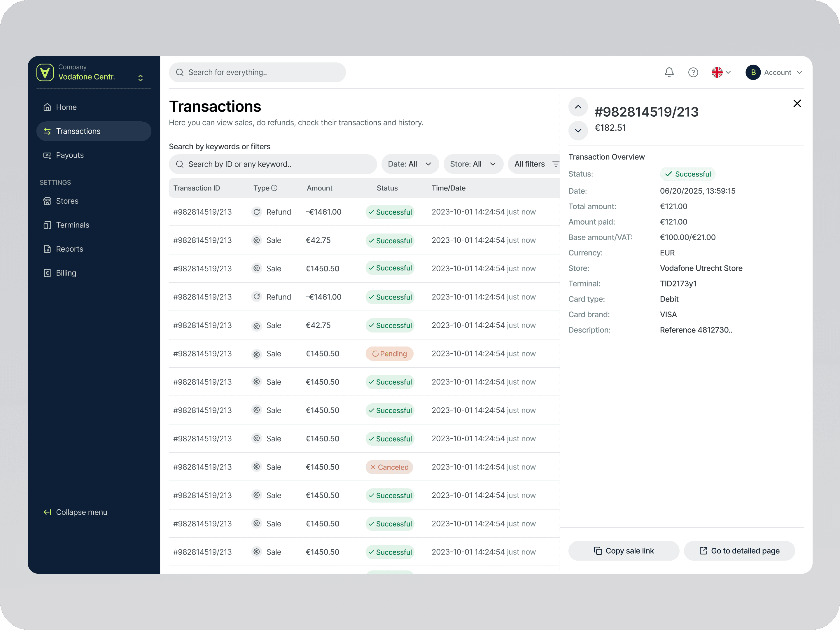The height and width of the screenshot is (630, 840).
Task: Open the Date: All dropdown
Action: (x=409, y=164)
